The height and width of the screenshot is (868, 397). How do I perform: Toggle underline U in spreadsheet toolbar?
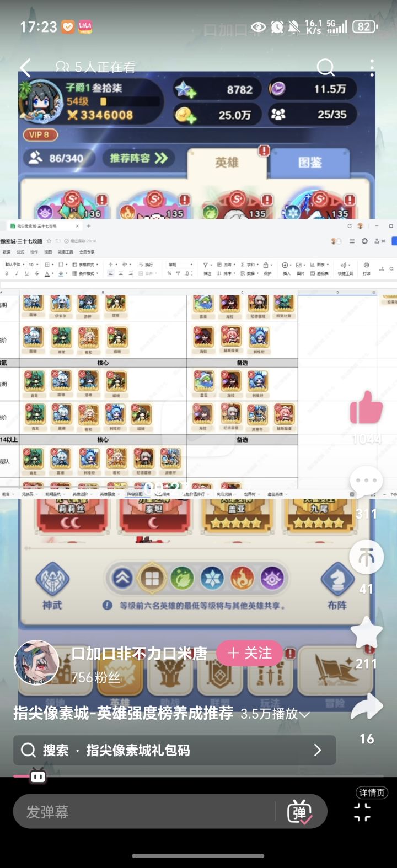coord(27,273)
